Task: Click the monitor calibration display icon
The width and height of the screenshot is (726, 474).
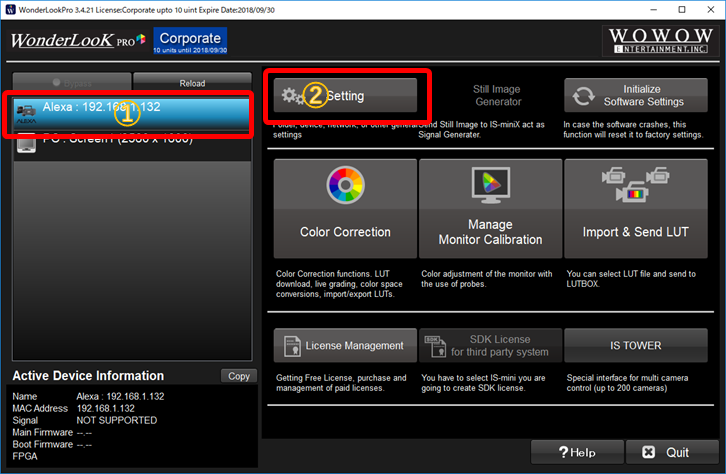Action: (x=491, y=185)
